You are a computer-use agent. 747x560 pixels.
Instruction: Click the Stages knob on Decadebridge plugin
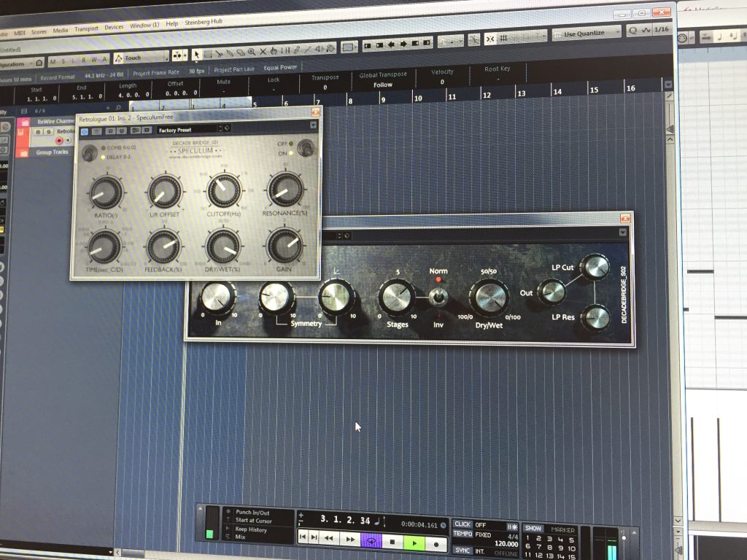pos(396,297)
